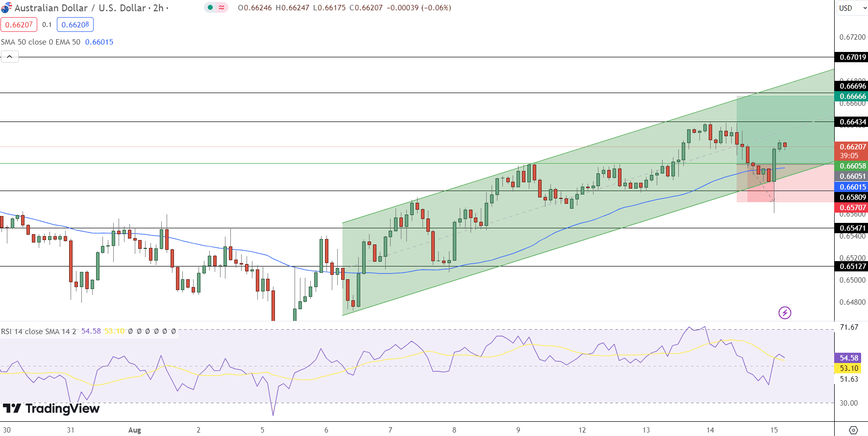Collapse the indicator legend with chevron button
Image resolution: width=868 pixels, height=436 pixels.
pyautogui.click(x=10, y=57)
